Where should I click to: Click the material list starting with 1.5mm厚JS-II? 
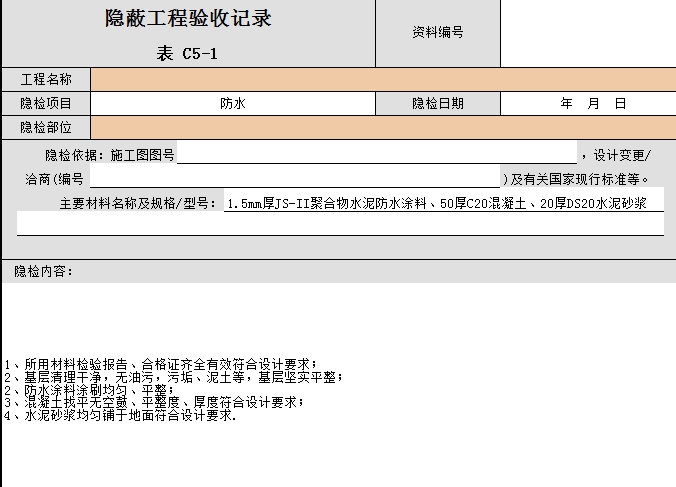(x=437, y=203)
